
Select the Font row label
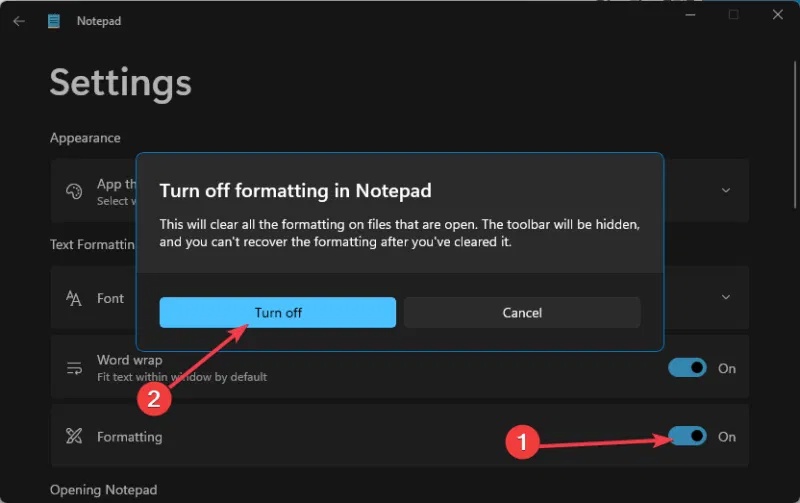(111, 298)
